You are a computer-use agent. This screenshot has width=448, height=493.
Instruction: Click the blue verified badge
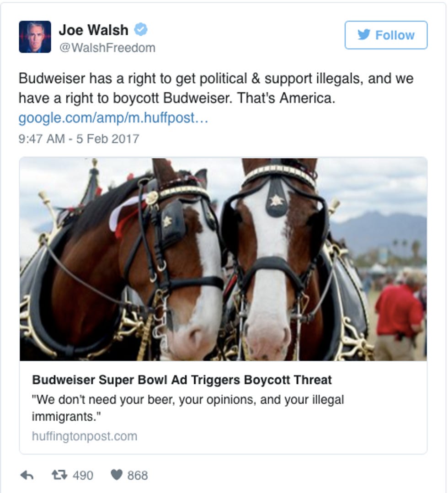[x=141, y=30]
